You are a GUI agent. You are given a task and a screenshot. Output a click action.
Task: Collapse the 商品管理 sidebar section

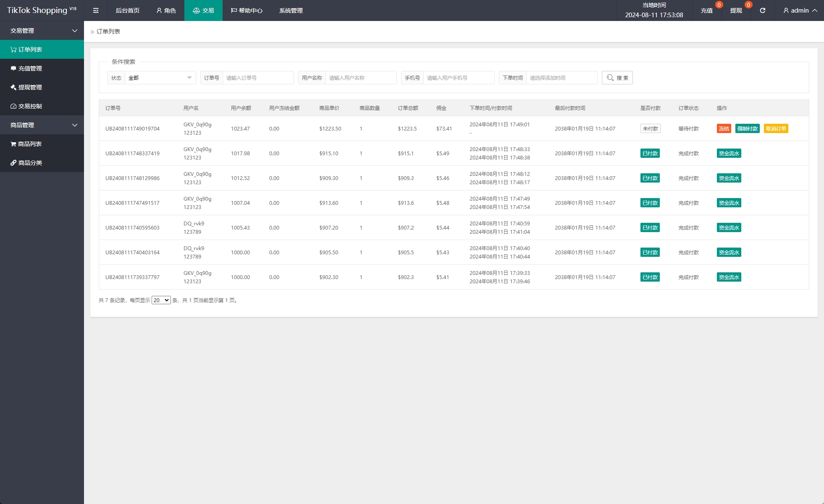[75, 125]
